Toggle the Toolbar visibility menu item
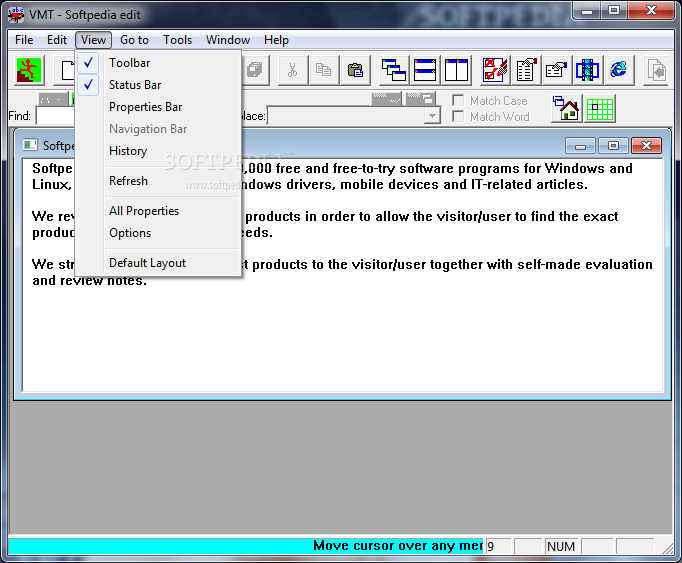Image resolution: width=682 pixels, height=563 pixels. pos(159,63)
